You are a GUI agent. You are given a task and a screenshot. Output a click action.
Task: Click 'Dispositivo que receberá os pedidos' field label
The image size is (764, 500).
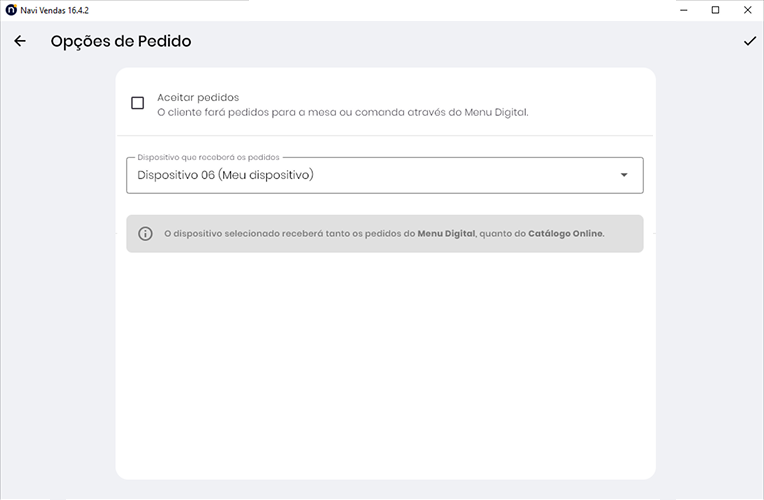coord(208,157)
